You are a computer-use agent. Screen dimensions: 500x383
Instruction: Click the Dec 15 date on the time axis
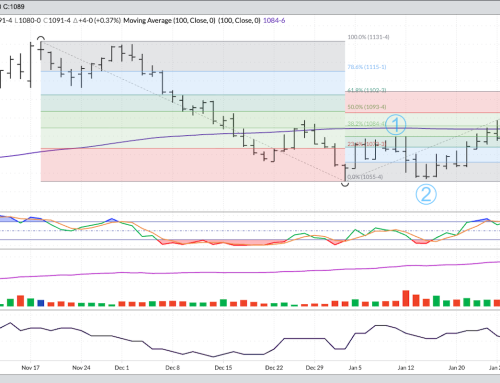tap(223, 368)
